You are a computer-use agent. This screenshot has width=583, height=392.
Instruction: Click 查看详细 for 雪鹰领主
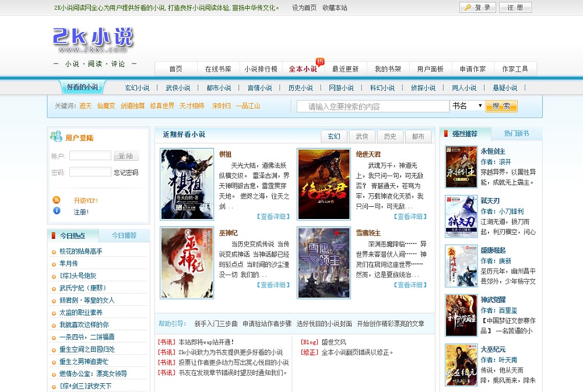coord(410,285)
